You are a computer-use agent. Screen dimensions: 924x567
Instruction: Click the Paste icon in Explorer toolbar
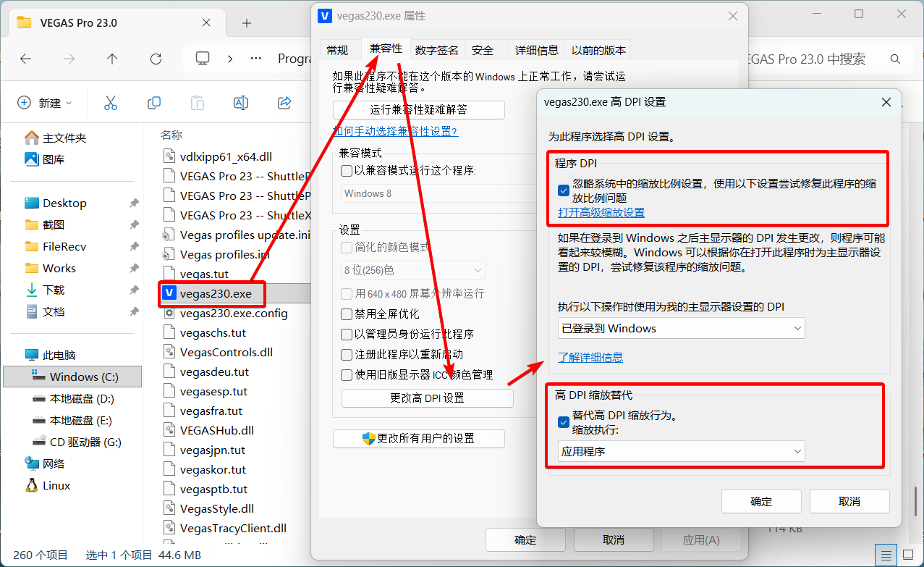click(x=197, y=103)
